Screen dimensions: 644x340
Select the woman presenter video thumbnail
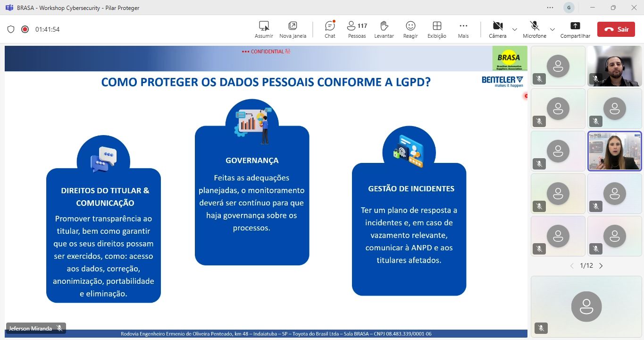tap(614, 151)
